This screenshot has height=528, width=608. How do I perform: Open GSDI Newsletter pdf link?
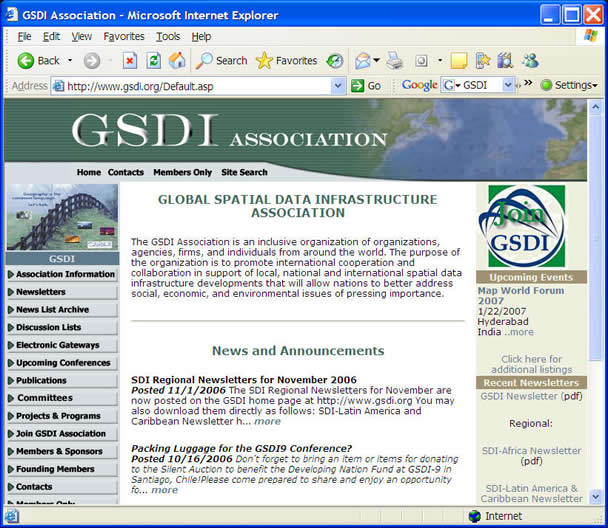[531, 397]
